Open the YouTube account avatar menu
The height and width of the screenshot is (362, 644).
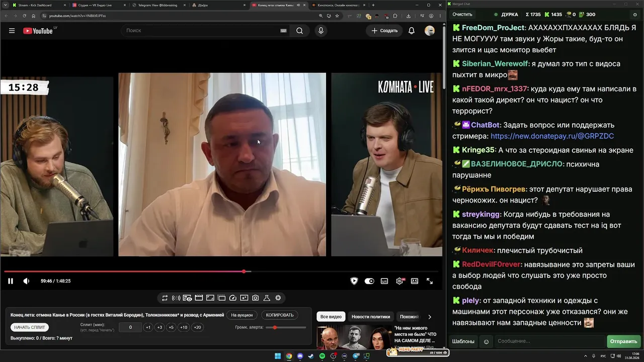click(x=430, y=31)
